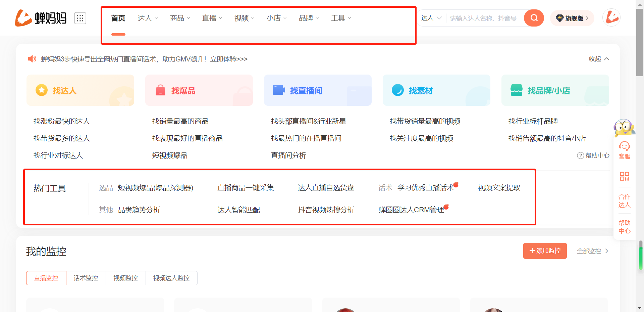
Task: Click the question mark help icon
Action: (x=580, y=155)
